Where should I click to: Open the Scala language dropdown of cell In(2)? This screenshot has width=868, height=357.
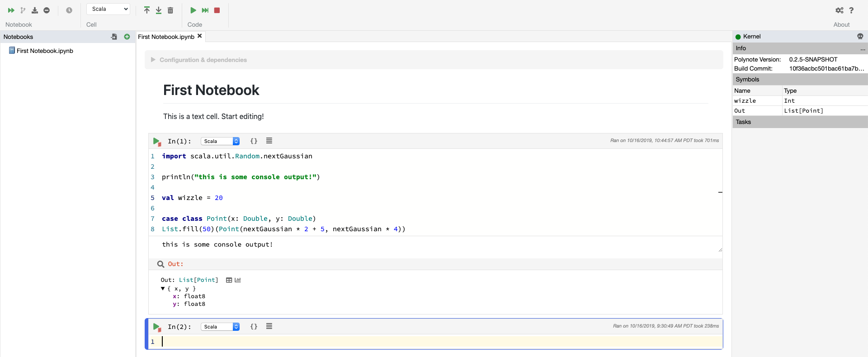pyautogui.click(x=220, y=327)
